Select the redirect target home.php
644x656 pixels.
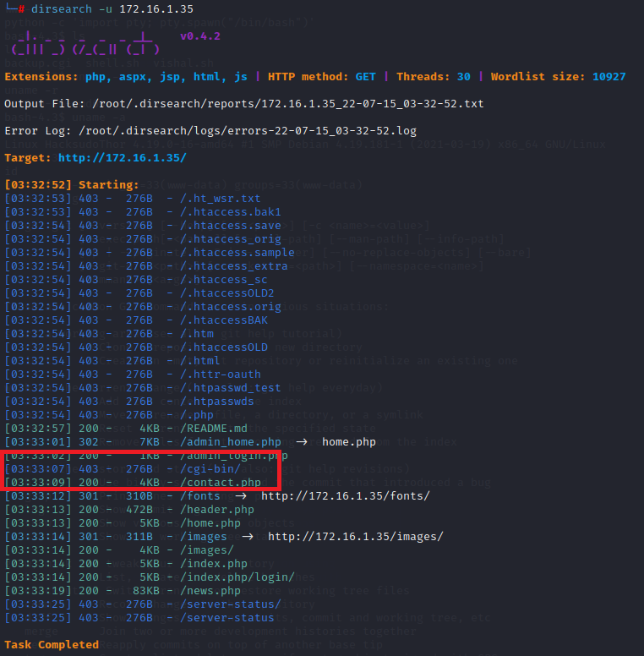point(349,442)
